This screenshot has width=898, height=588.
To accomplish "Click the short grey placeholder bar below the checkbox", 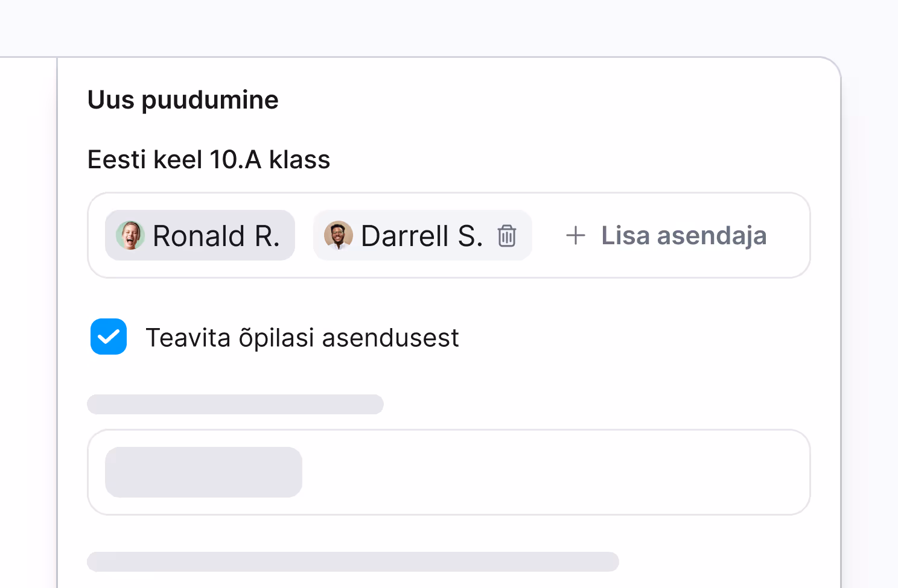I will point(235,404).
